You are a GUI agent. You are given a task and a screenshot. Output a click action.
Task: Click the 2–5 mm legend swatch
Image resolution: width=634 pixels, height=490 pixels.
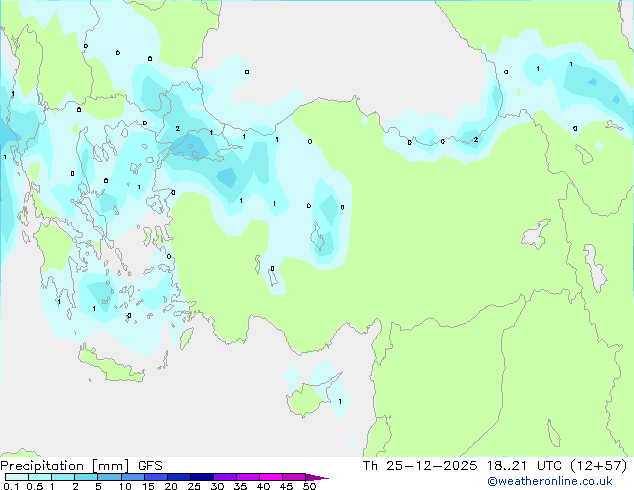(x=86, y=477)
